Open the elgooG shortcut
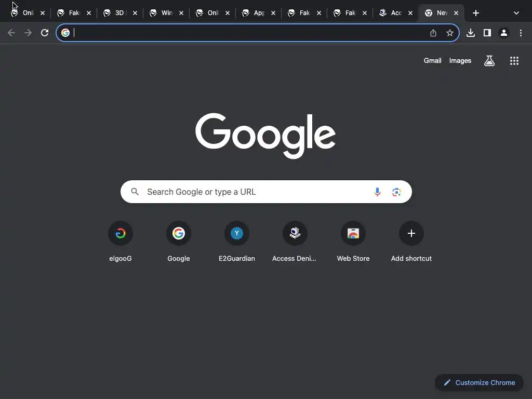532x399 pixels. pos(121,242)
